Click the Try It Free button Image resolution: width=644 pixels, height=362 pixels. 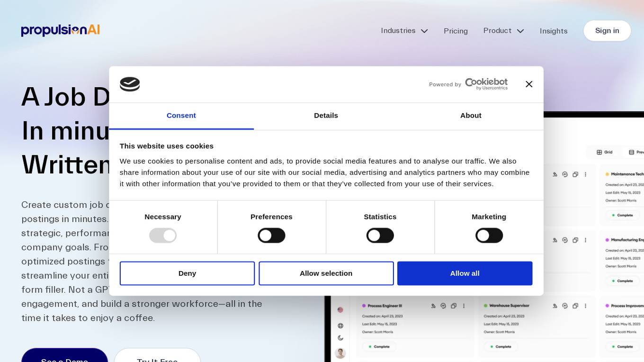click(x=157, y=355)
